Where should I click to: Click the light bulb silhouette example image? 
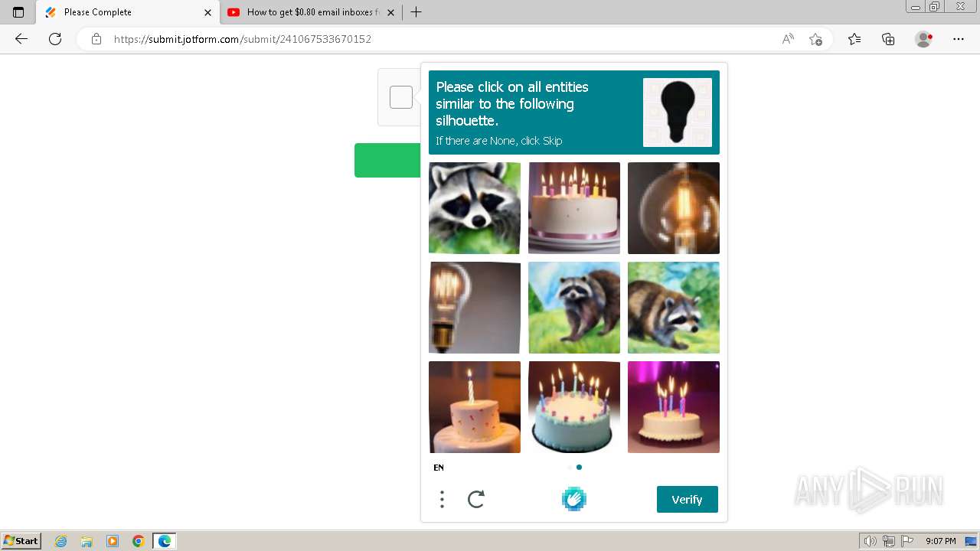678,112
